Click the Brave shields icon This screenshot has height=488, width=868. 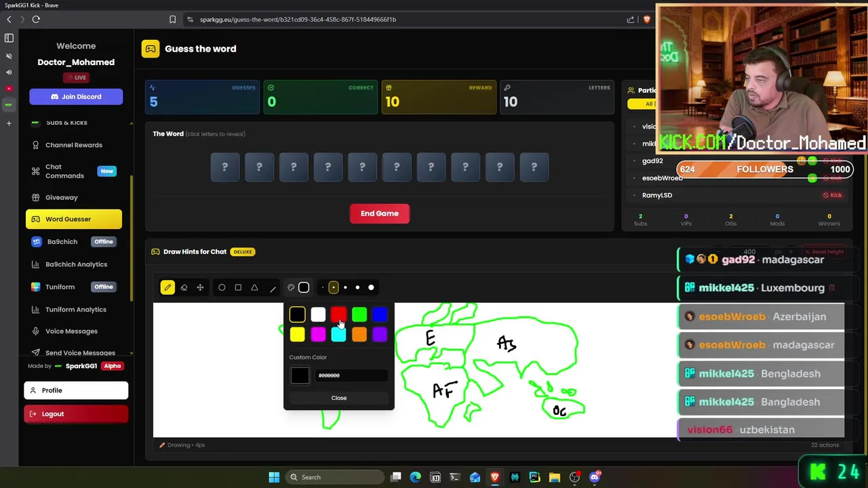(x=646, y=20)
